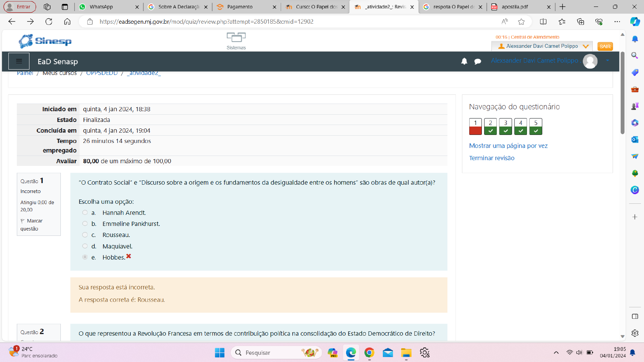Jump to question 1 red navigation box

(475, 127)
